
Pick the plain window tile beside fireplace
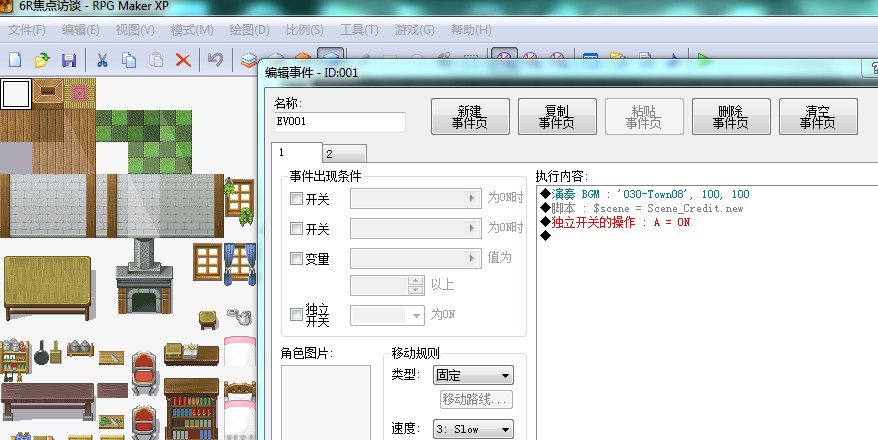(208, 261)
